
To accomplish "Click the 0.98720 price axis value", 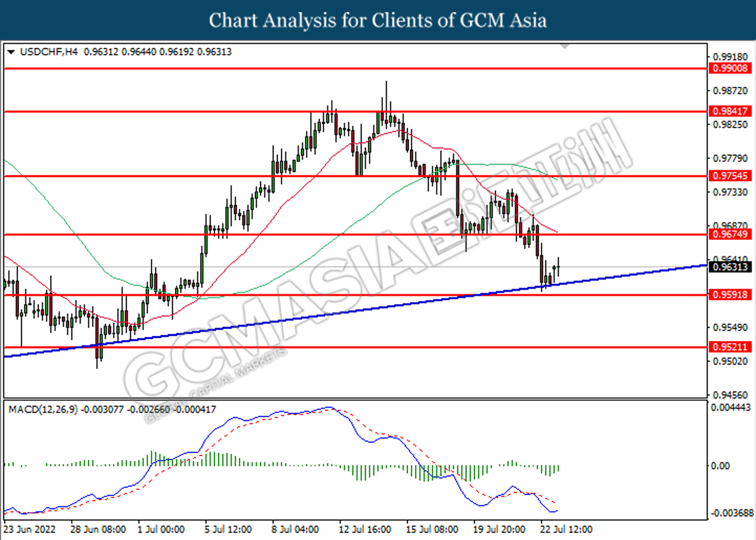I will coord(730,91).
